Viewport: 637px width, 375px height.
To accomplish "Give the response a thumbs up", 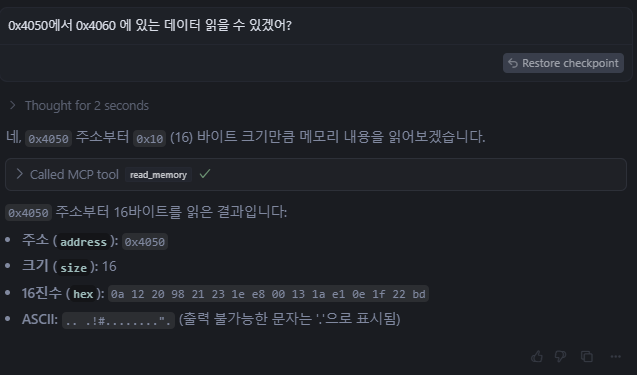I will pyautogui.click(x=537, y=356).
